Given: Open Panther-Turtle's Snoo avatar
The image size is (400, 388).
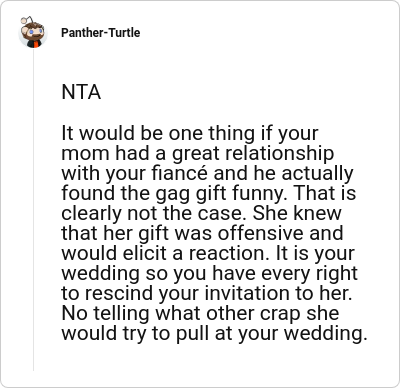Looking at the screenshot, I should click(33, 32).
